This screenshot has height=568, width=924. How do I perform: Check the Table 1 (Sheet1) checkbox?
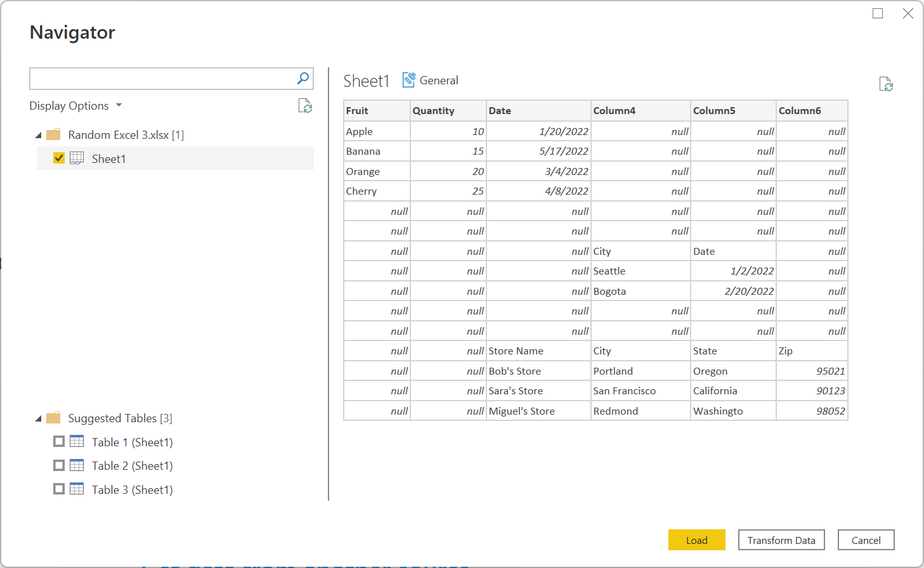[x=59, y=442]
